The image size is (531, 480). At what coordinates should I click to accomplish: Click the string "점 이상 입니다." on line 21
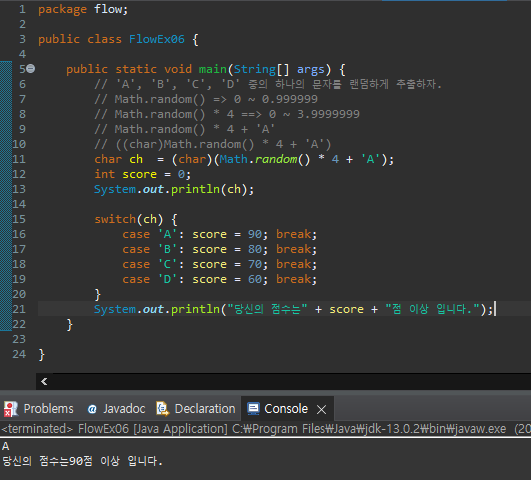tap(433, 309)
